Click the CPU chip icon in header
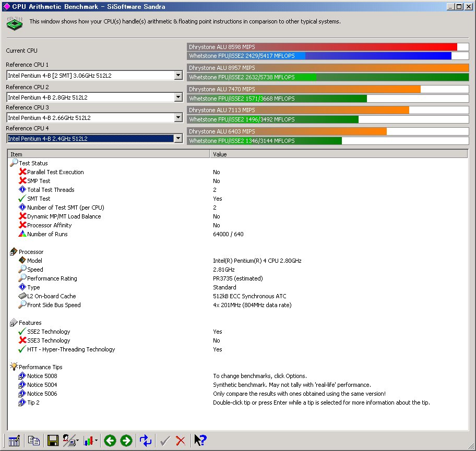The height and width of the screenshot is (451, 476). 15,23
